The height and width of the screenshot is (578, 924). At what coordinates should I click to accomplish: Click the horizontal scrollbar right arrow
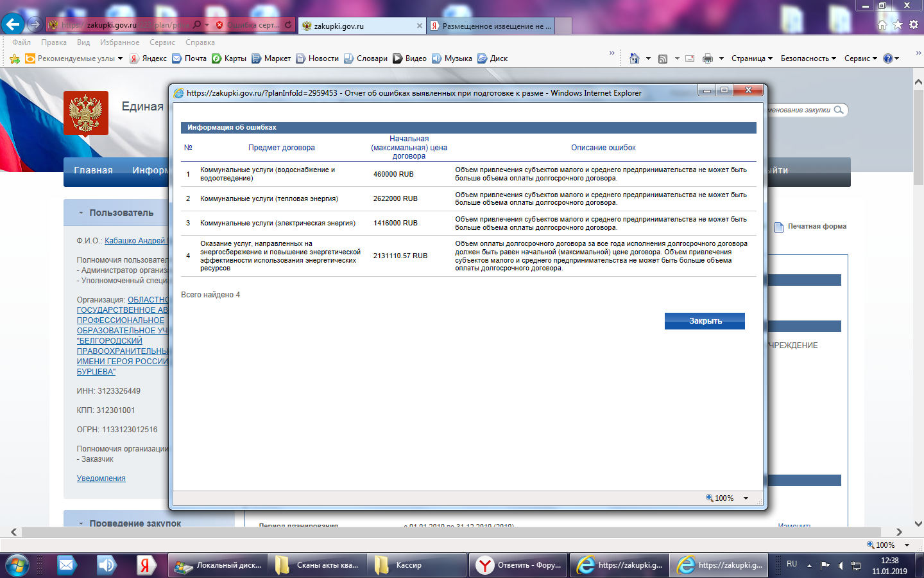(899, 532)
